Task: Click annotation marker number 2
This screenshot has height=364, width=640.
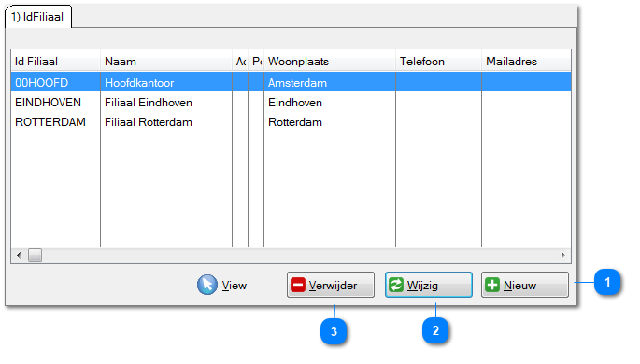Action: click(435, 330)
